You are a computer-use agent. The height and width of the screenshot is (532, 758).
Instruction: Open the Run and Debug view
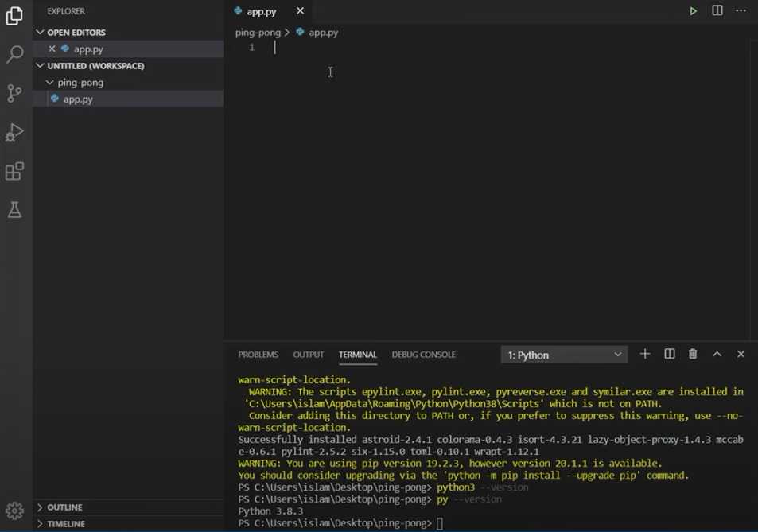(14, 132)
